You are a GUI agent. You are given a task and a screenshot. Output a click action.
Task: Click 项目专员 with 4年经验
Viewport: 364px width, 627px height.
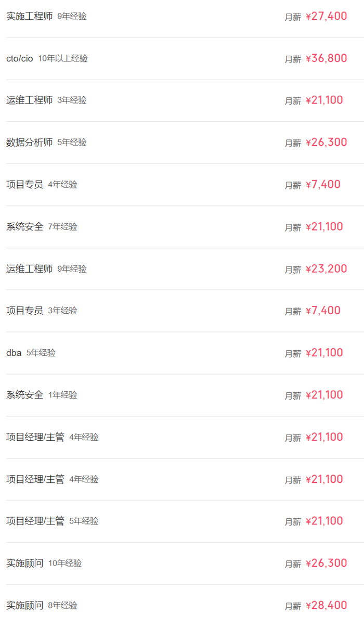[25, 184]
